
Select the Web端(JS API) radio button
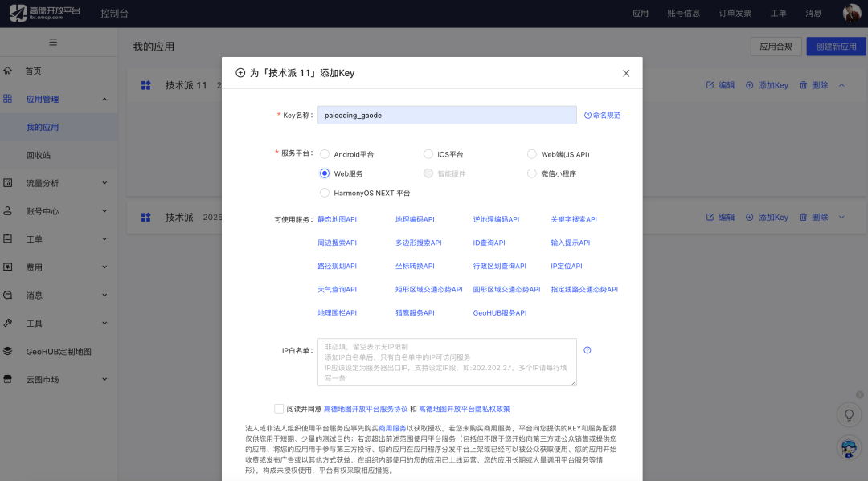coord(531,154)
